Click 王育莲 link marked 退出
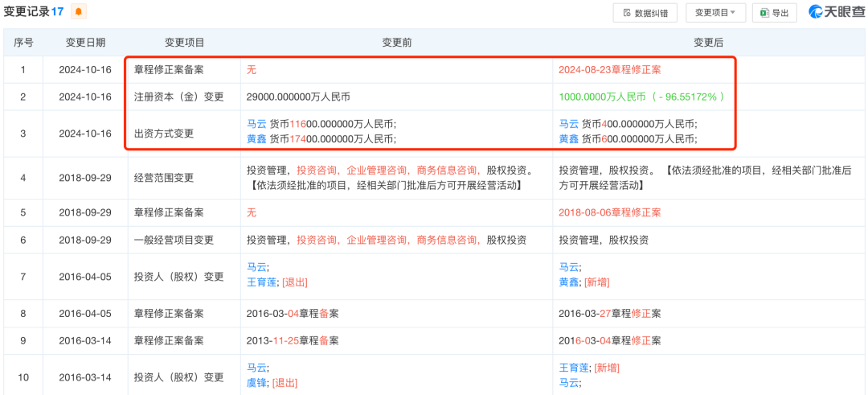868x395 pixels. (262, 282)
